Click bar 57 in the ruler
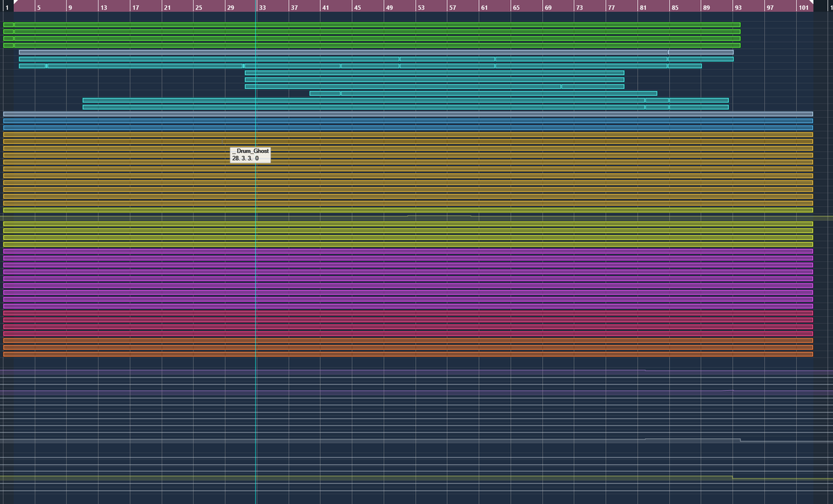Screen dimensions: 833x504 (x=453, y=8)
